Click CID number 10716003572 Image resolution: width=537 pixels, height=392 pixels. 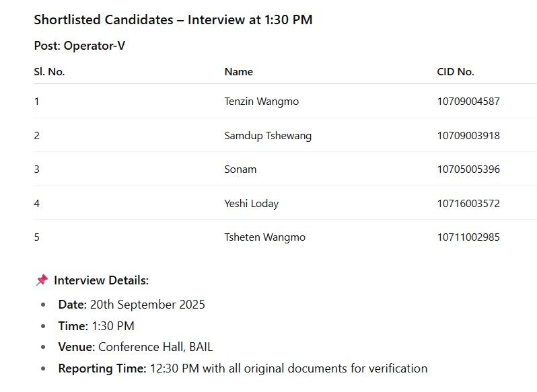pos(468,204)
